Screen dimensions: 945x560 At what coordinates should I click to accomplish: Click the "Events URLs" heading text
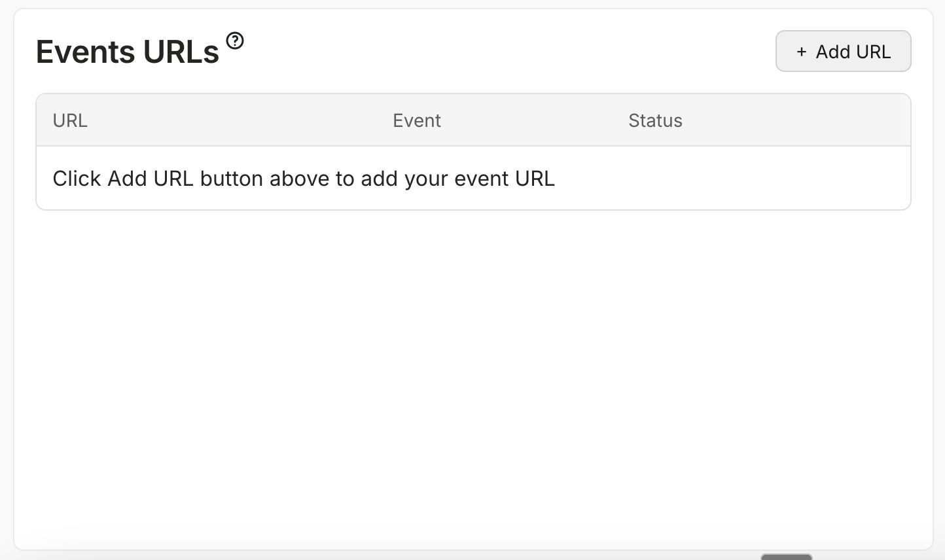pyautogui.click(x=128, y=52)
